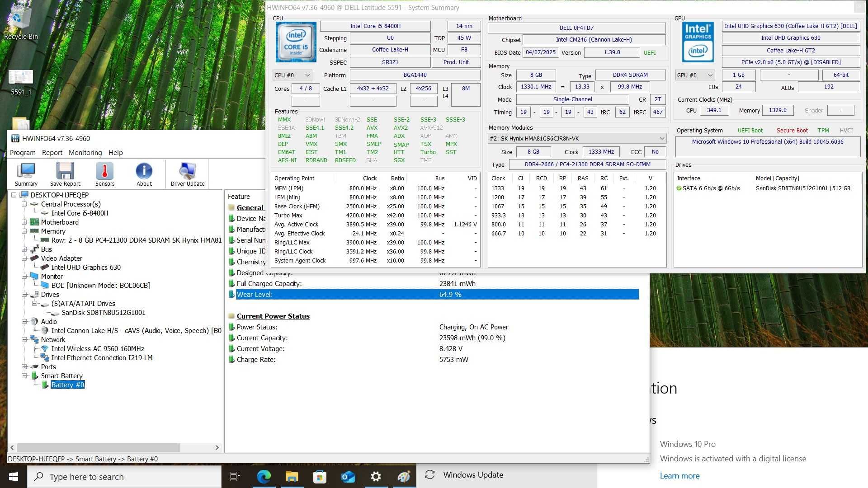868x488 pixels.
Task: Expand the Bus tree node
Action: pyautogui.click(x=24, y=249)
